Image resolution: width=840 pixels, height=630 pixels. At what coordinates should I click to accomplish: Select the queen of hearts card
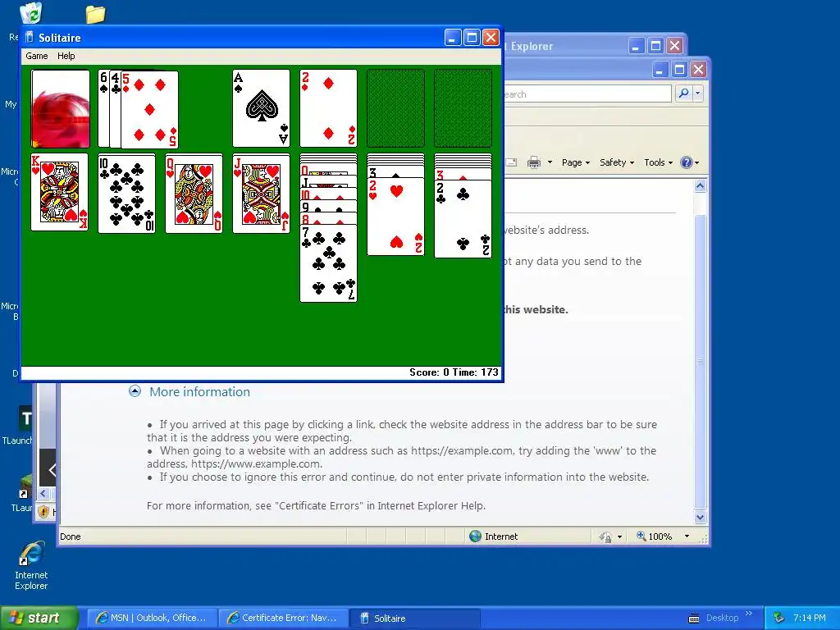tap(194, 194)
